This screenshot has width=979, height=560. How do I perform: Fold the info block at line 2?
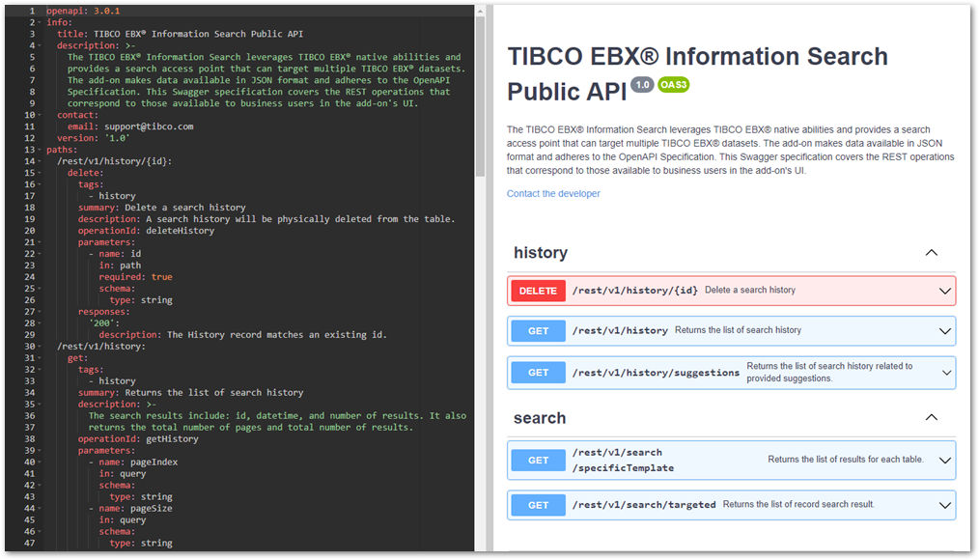(x=40, y=22)
